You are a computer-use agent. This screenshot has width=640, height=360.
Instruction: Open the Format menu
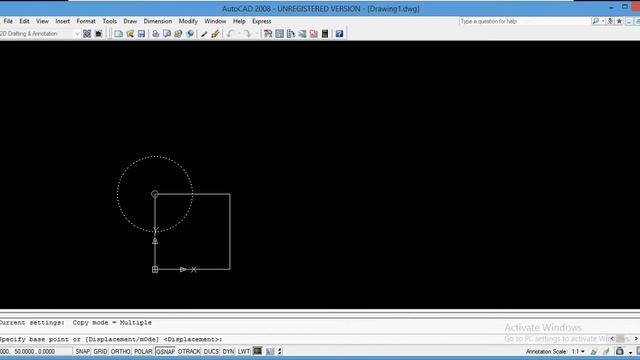86,21
